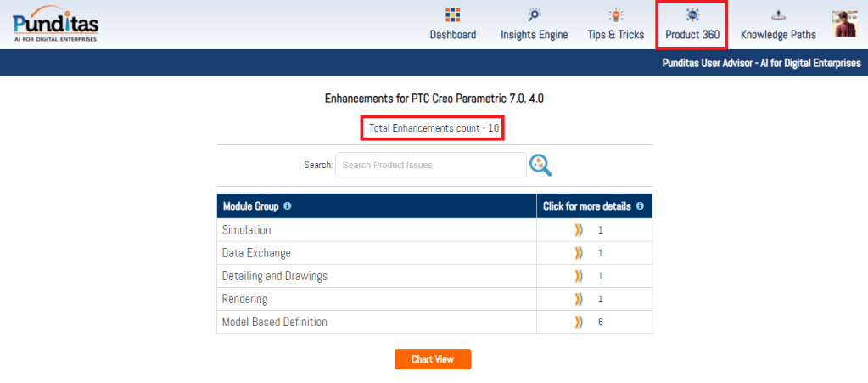
Task: Click info icon beside Click for more details
Action: [640, 206]
